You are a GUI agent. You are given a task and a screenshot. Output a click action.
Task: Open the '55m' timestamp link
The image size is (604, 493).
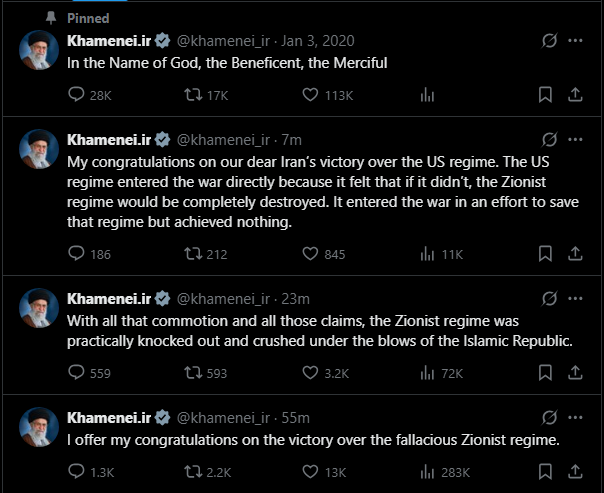point(296,417)
